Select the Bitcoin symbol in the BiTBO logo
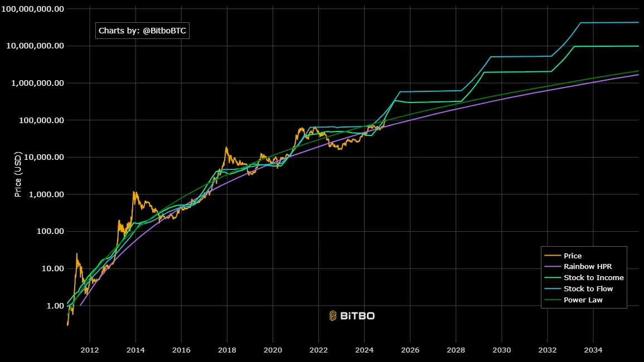The width and height of the screenshot is (644, 362). coord(333,316)
